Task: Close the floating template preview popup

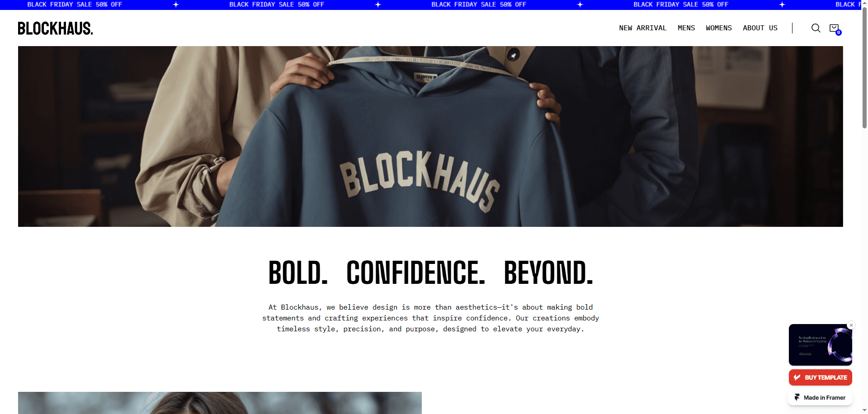Action: 851,325
